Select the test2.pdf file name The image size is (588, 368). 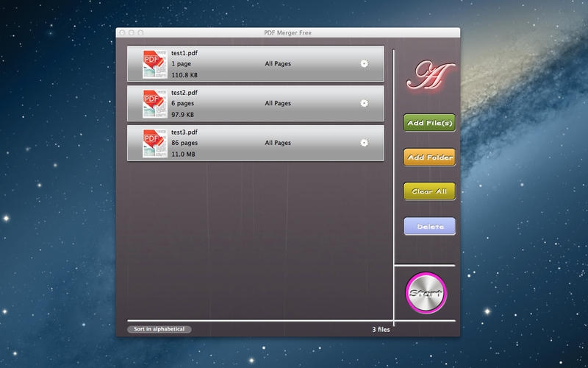(184, 93)
